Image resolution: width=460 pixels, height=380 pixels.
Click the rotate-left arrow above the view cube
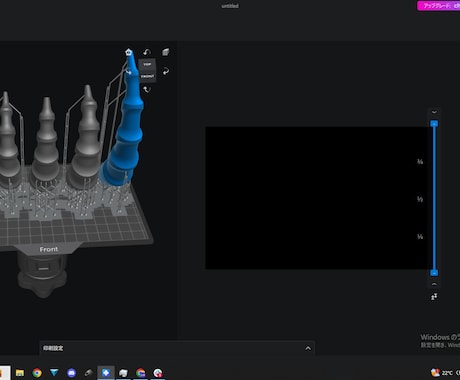pyautogui.click(x=147, y=52)
